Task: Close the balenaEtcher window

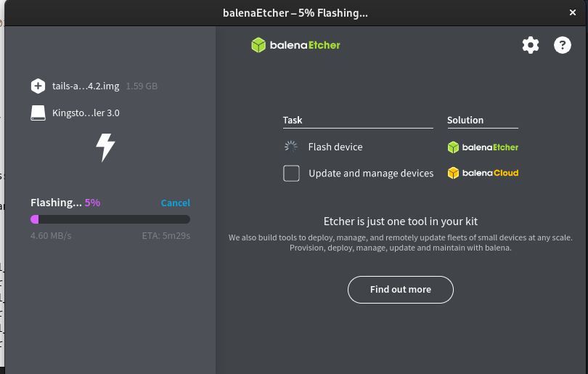Action: coord(573,12)
